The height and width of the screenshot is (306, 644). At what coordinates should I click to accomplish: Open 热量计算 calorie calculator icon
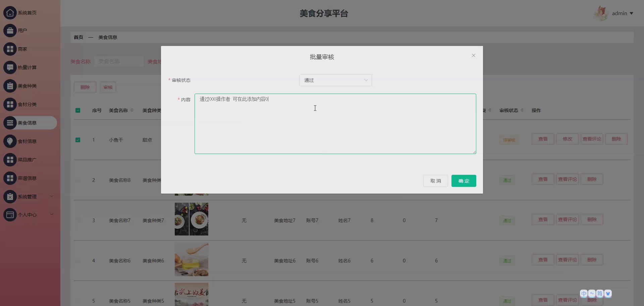(10, 67)
